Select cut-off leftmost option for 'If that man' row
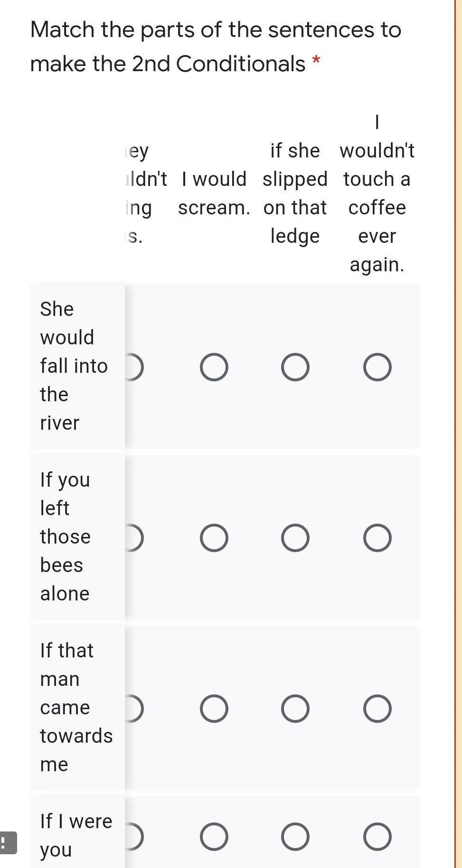The image size is (462, 868). (133, 709)
